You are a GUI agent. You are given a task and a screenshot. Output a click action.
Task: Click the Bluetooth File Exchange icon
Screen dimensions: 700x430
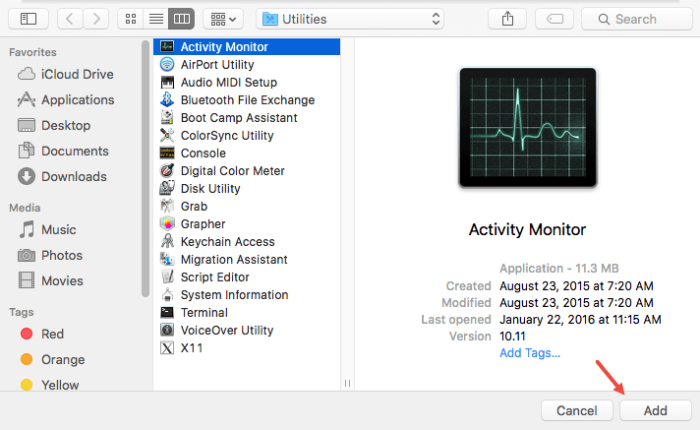pyautogui.click(x=167, y=100)
